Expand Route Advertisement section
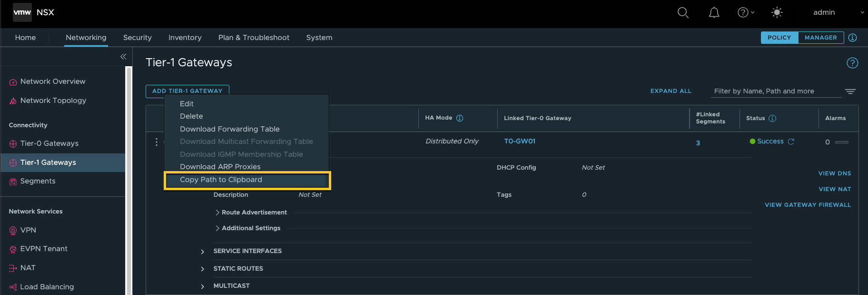The height and width of the screenshot is (295, 868). (x=217, y=213)
